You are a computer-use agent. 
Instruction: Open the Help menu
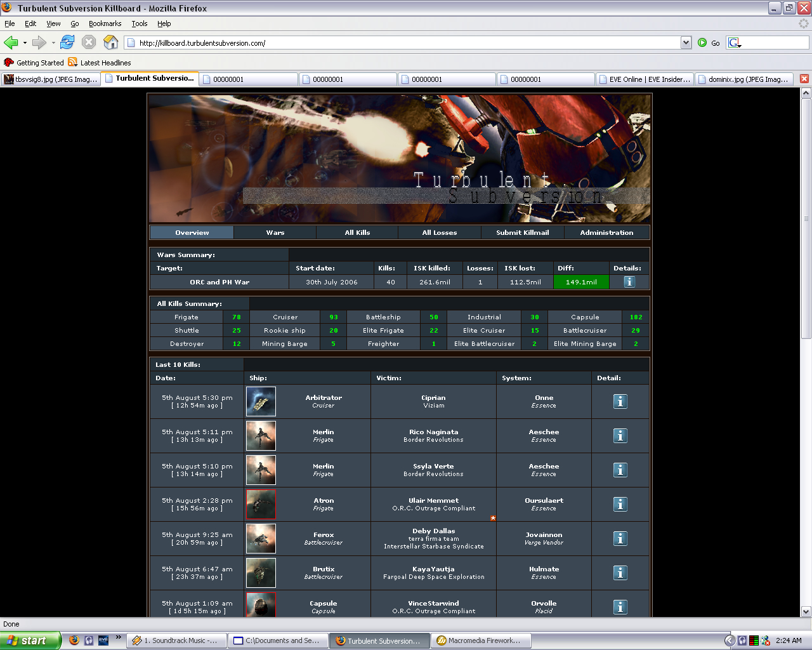click(x=164, y=23)
